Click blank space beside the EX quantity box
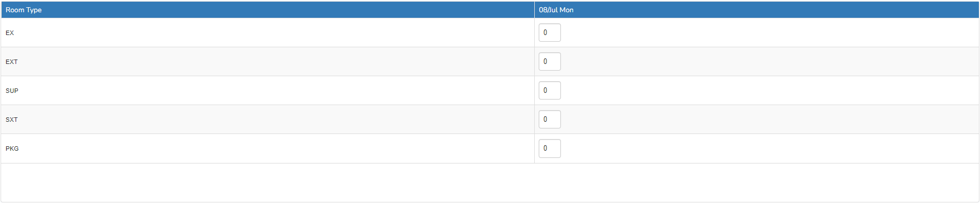Image resolution: width=980 pixels, height=203 pixels. pos(770,33)
